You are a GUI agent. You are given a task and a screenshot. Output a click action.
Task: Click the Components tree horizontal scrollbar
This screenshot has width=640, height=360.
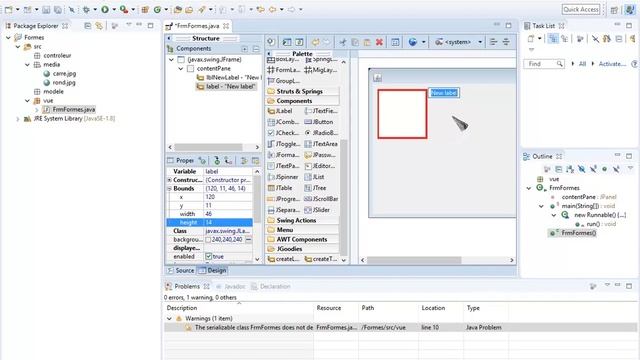pos(208,147)
